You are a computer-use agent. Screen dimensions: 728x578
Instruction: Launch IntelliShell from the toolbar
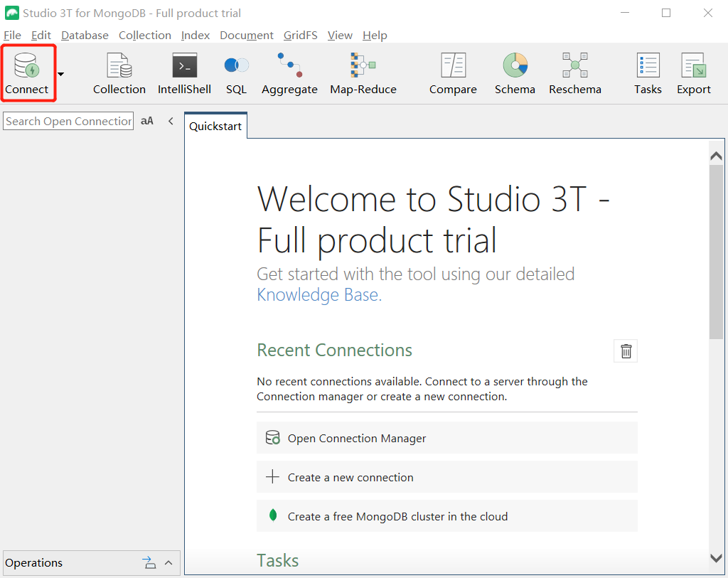point(184,73)
